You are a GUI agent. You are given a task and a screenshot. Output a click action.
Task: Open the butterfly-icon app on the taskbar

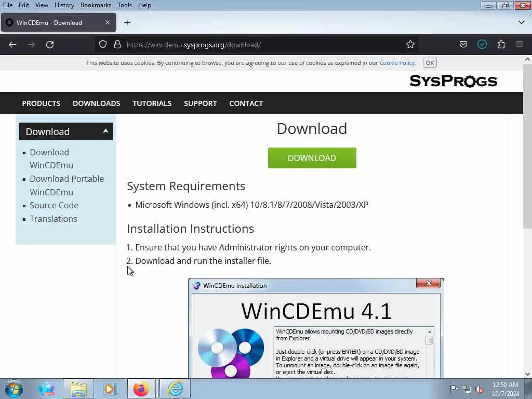click(x=46, y=389)
